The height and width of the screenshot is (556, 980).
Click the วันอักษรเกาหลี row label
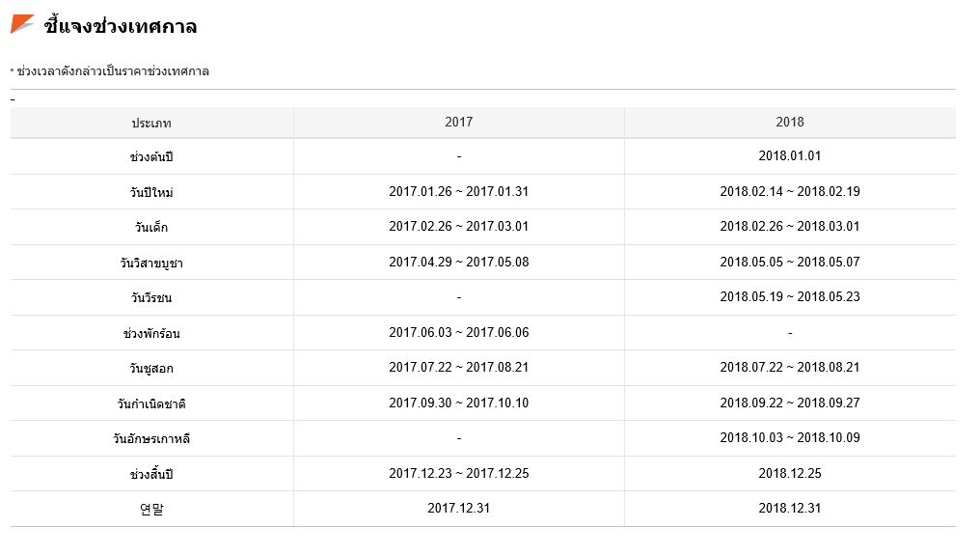coord(151,438)
